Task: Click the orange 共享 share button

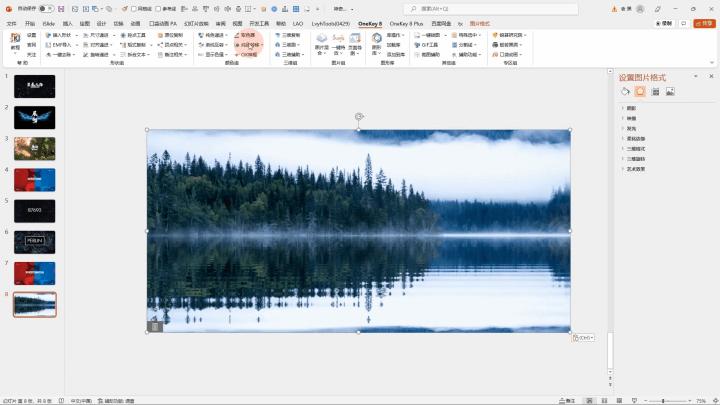Action: [x=704, y=23]
